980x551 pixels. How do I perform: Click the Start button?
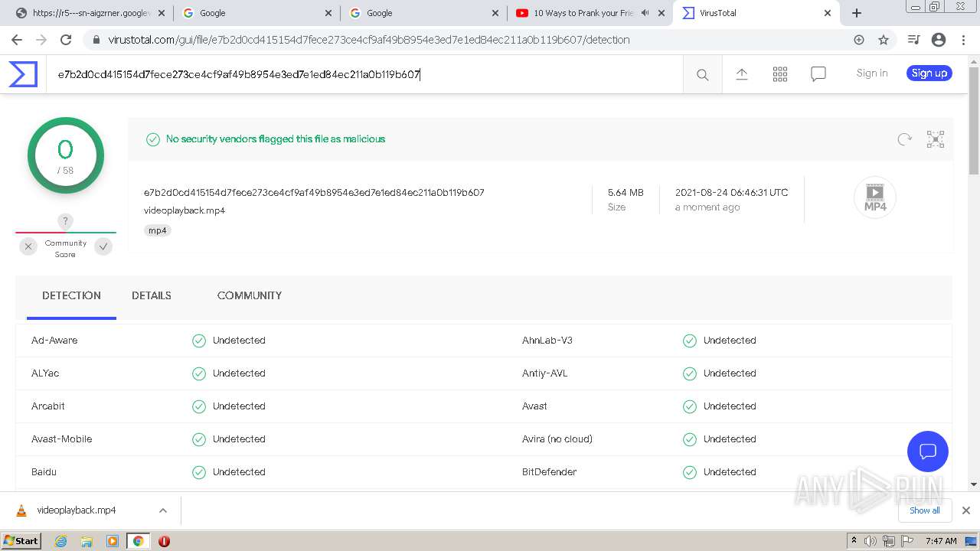tap(21, 541)
